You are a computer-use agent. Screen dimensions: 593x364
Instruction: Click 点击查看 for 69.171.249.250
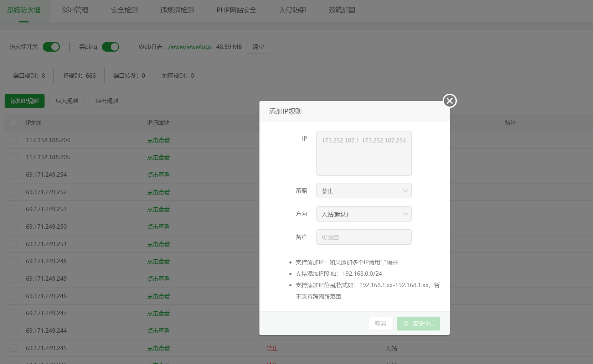click(159, 227)
